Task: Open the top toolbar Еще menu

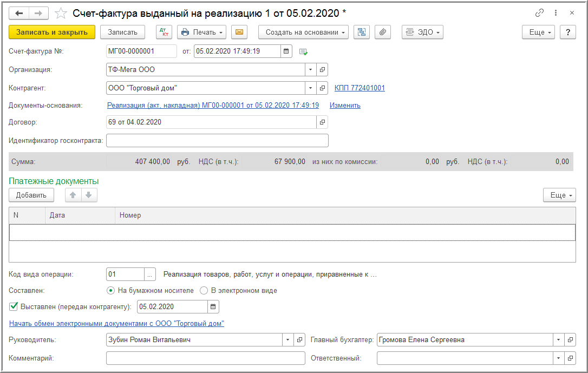Action: tap(539, 32)
